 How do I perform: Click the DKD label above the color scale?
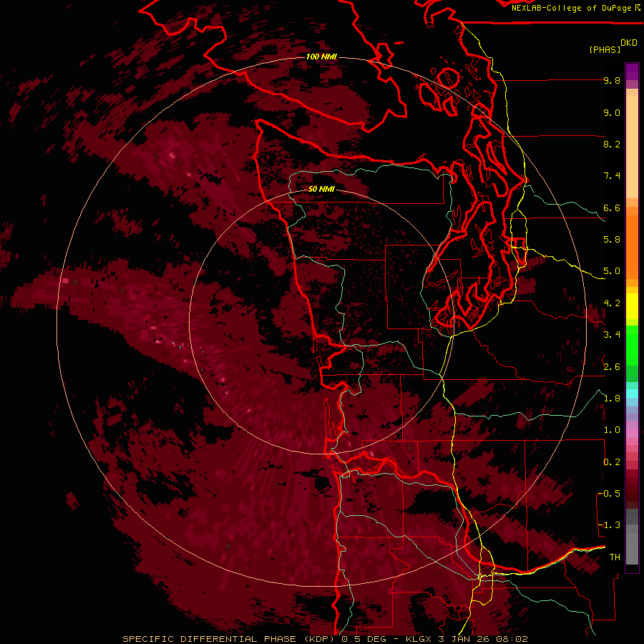coord(629,43)
